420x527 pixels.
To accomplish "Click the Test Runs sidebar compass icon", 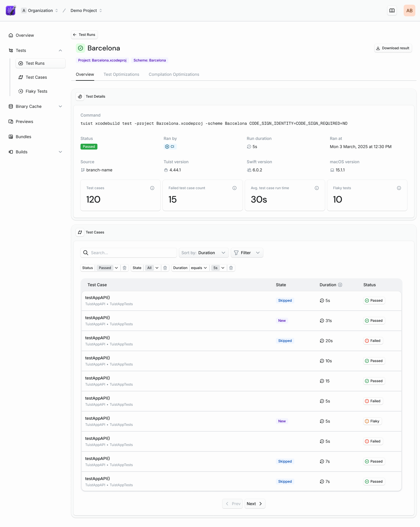I will tap(21, 63).
